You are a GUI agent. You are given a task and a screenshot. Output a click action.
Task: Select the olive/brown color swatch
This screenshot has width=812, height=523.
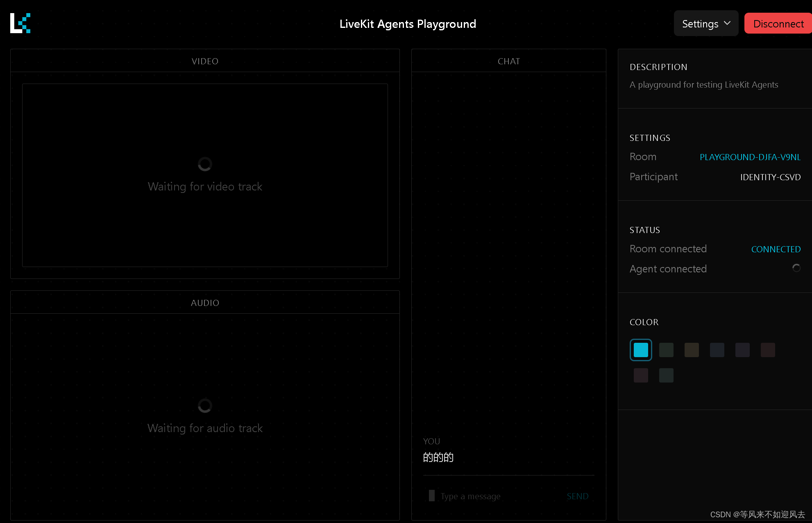691,350
